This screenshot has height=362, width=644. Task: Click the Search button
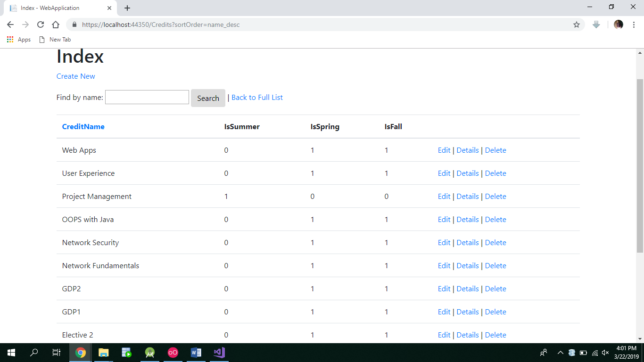(208, 98)
